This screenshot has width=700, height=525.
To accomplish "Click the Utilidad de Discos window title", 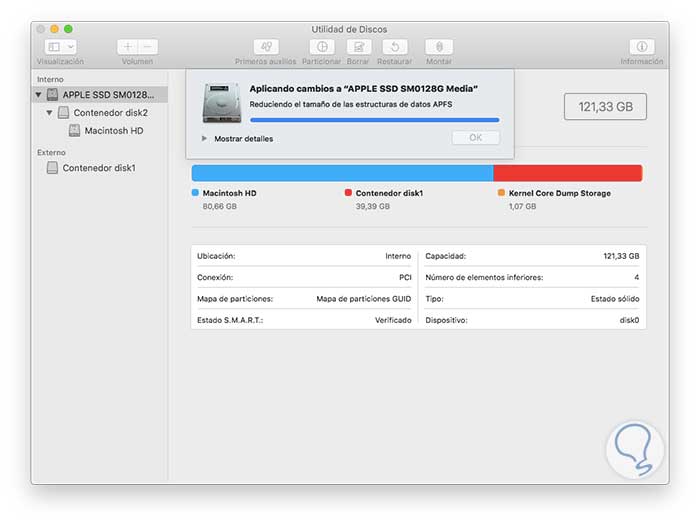I will pyautogui.click(x=349, y=29).
